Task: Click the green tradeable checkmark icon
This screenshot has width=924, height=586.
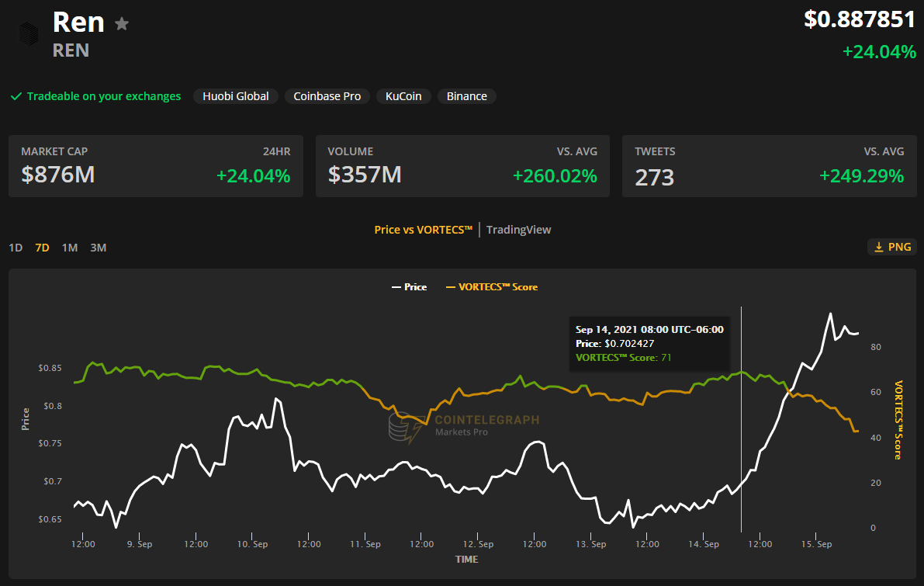Action: click(16, 97)
